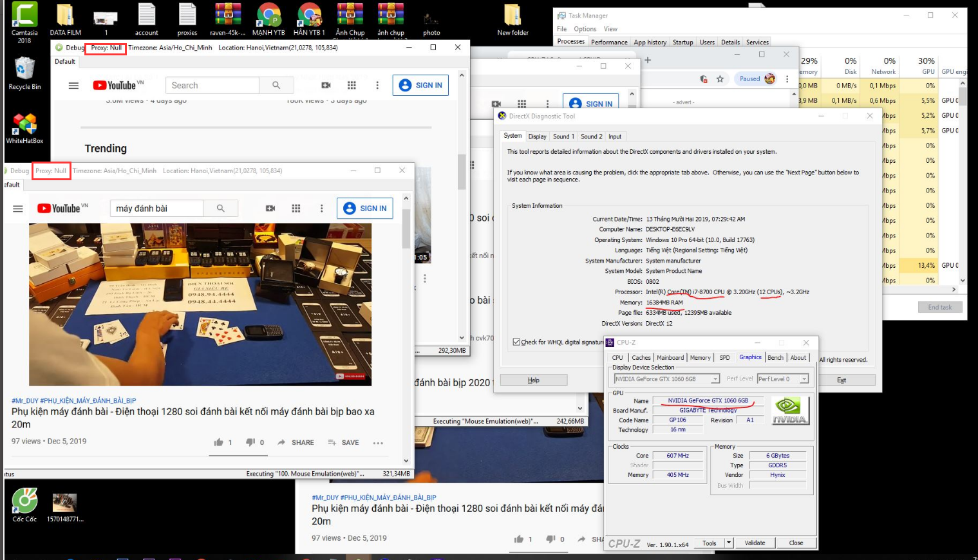Open the Performance tab in Task Manager
The height and width of the screenshot is (560, 978).
pyautogui.click(x=609, y=42)
